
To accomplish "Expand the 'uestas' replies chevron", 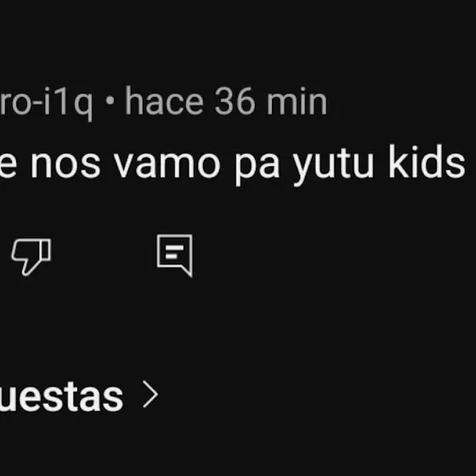I will tap(150, 394).
